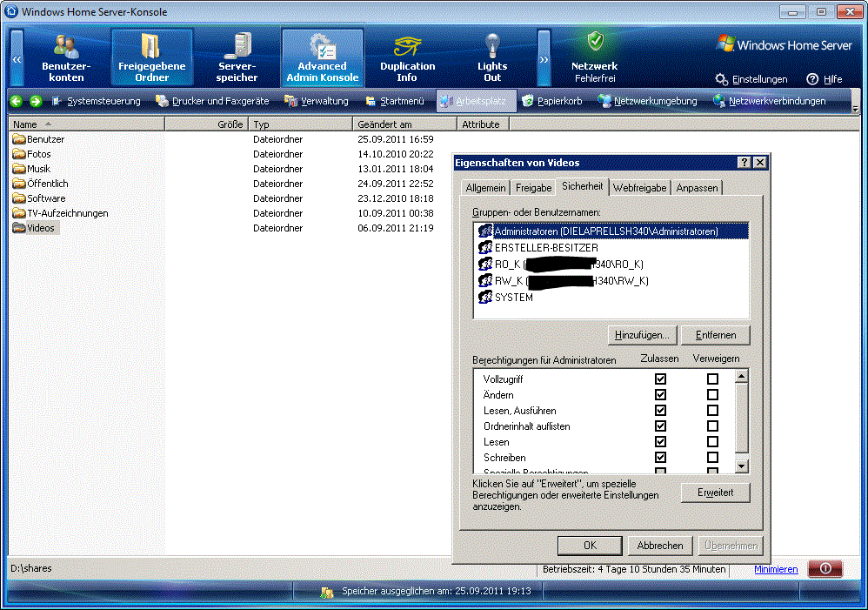Select Arbeitsplatz in the toolbar
Viewport: 868px width, 610px height.
pyautogui.click(x=474, y=101)
